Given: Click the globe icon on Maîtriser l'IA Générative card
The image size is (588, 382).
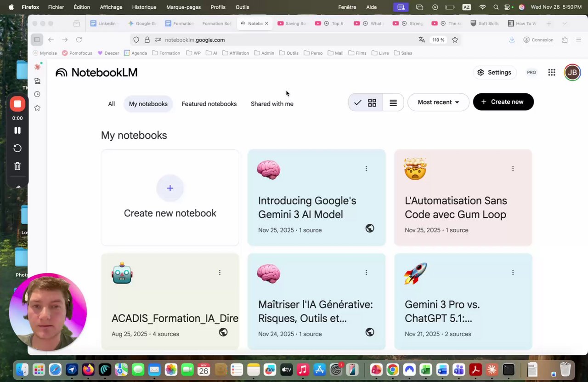Looking at the screenshot, I should coord(370,332).
